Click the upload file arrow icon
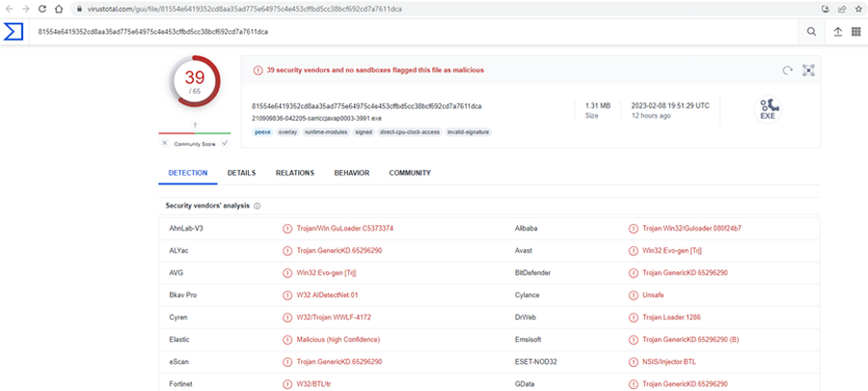The width and height of the screenshot is (868, 391). pyautogui.click(x=837, y=32)
